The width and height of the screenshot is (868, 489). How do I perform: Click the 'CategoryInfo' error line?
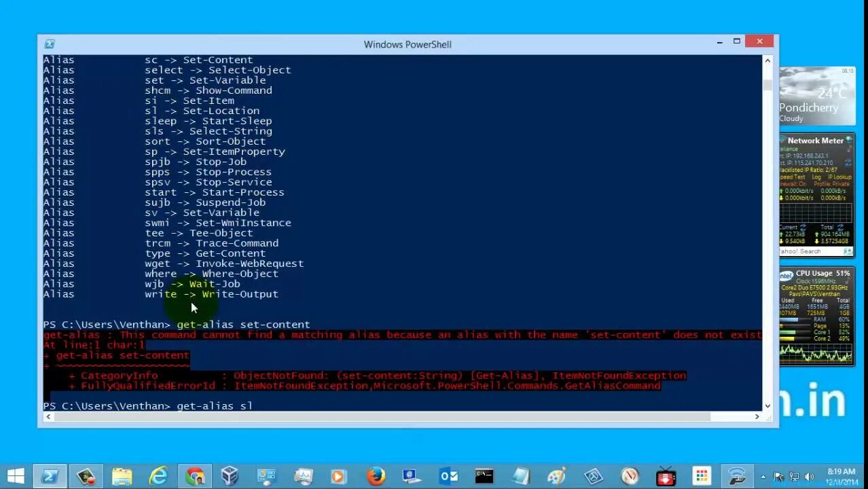377,376
